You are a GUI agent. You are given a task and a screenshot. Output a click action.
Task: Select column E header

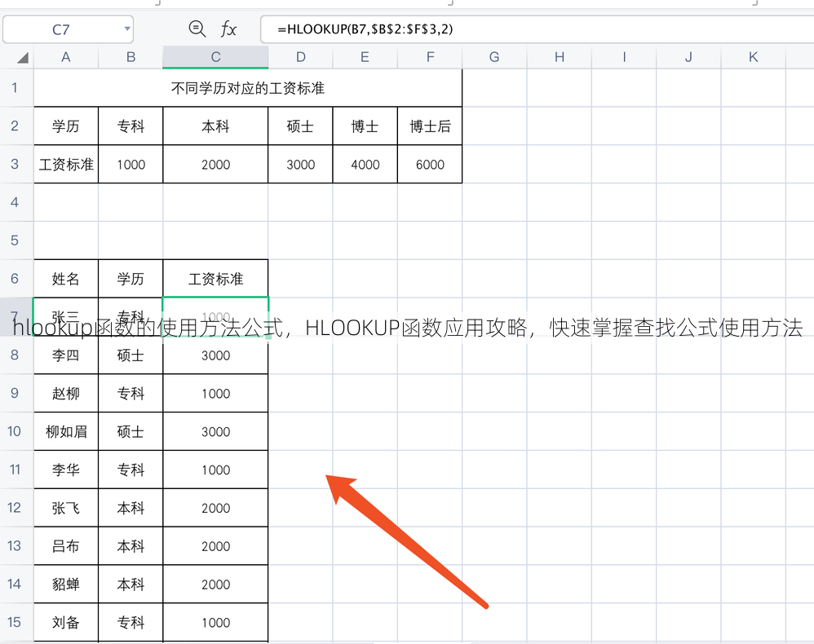(x=365, y=57)
